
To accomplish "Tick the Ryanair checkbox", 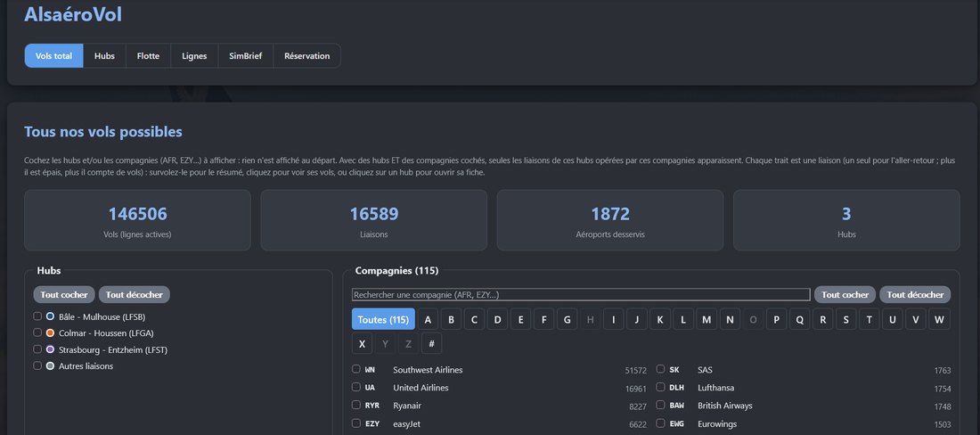I will [356, 405].
